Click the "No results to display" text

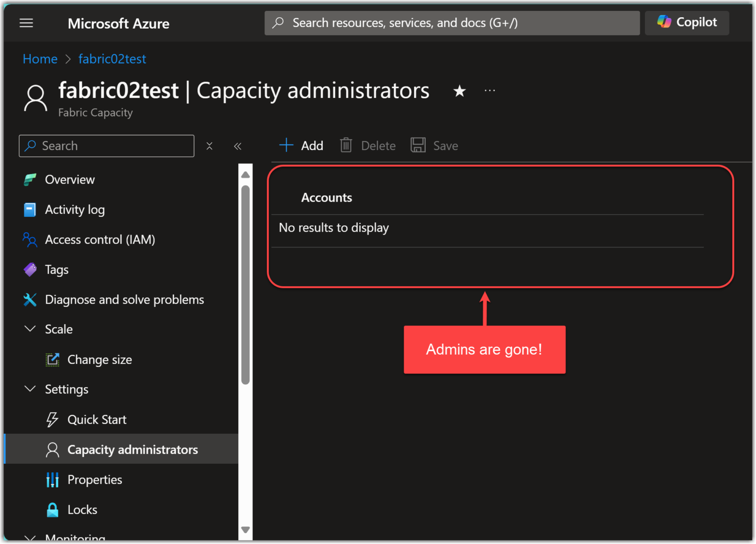coord(334,228)
